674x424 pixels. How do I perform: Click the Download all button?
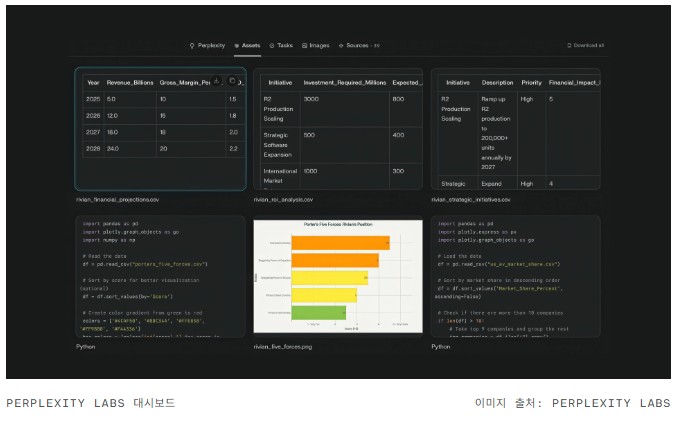585,45
